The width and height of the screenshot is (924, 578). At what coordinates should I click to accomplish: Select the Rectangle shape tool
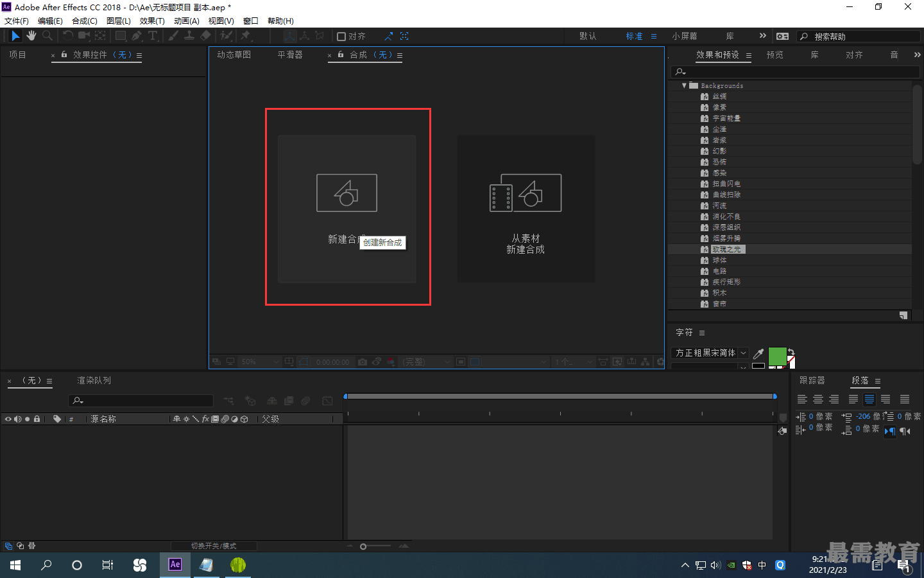120,36
